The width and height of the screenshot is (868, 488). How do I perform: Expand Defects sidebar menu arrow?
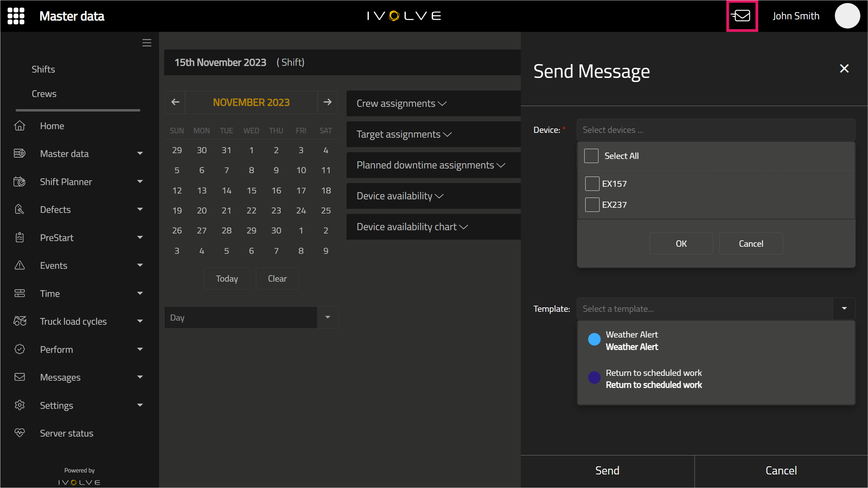tap(140, 209)
